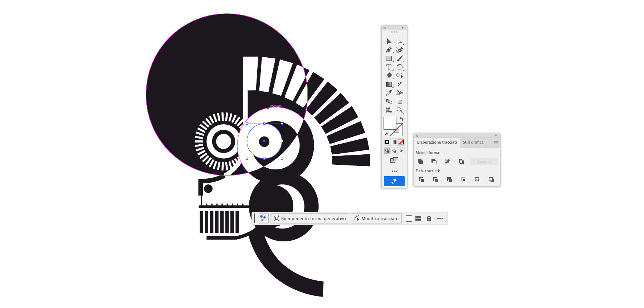
Task: Apply Intersect shape mode
Action: (x=448, y=162)
